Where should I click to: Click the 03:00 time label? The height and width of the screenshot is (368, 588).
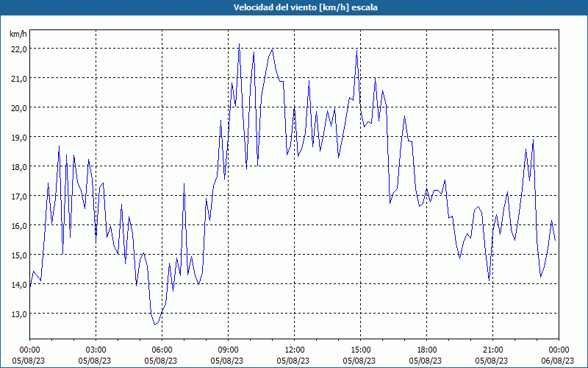point(96,350)
